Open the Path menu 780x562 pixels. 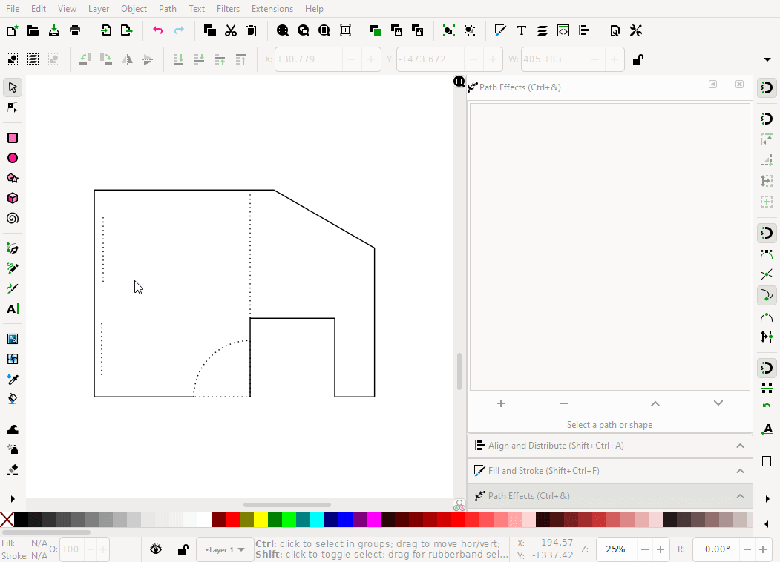(168, 8)
